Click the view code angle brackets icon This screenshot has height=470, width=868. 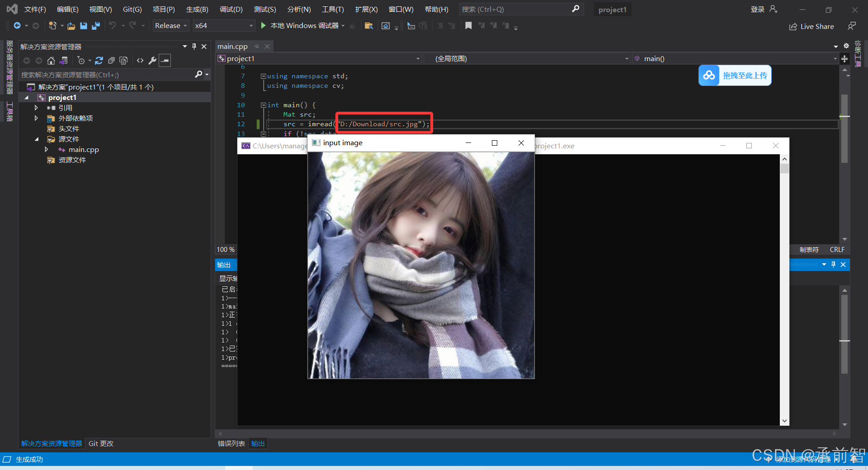point(140,61)
